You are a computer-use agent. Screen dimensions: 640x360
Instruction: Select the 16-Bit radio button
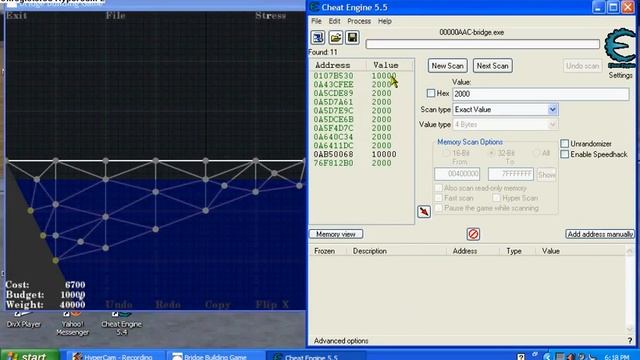[446, 153]
